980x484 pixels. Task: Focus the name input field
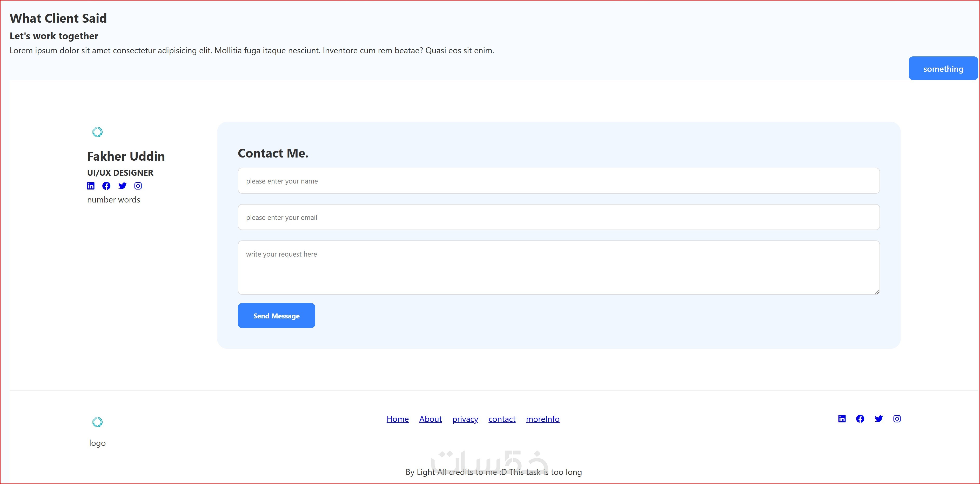point(559,181)
